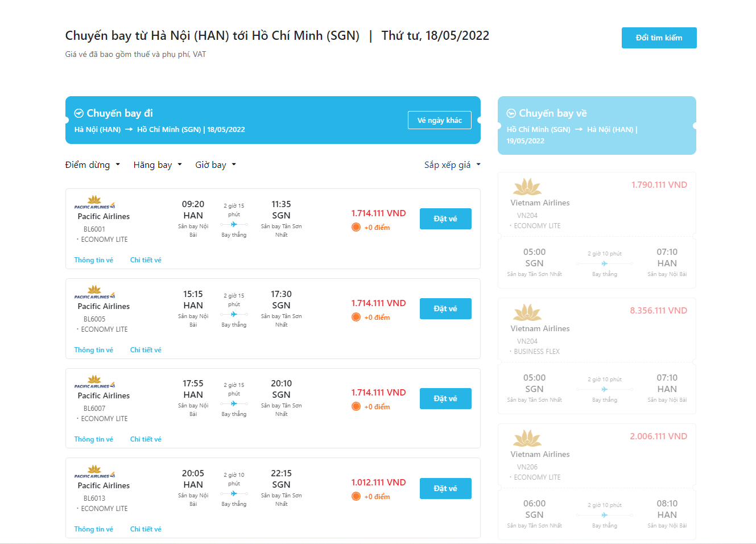Book flight BL6001 with Đặt vé
756x544 pixels.
click(445, 219)
